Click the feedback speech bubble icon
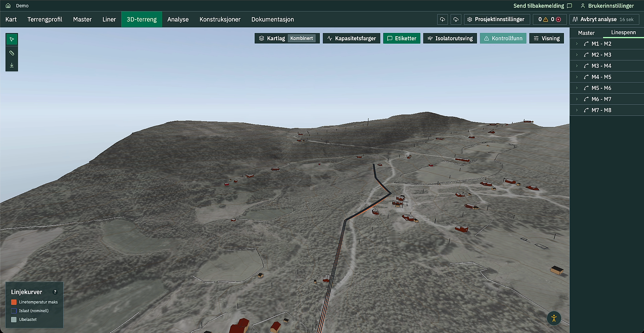Viewport: 644px width, 333px height. [x=569, y=6]
